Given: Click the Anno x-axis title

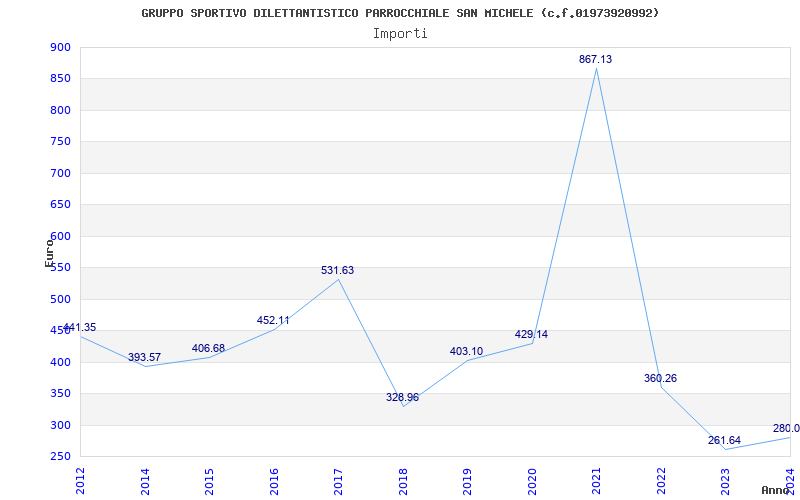Looking at the screenshot, I should pyautogui.click(x=775, y=490).
